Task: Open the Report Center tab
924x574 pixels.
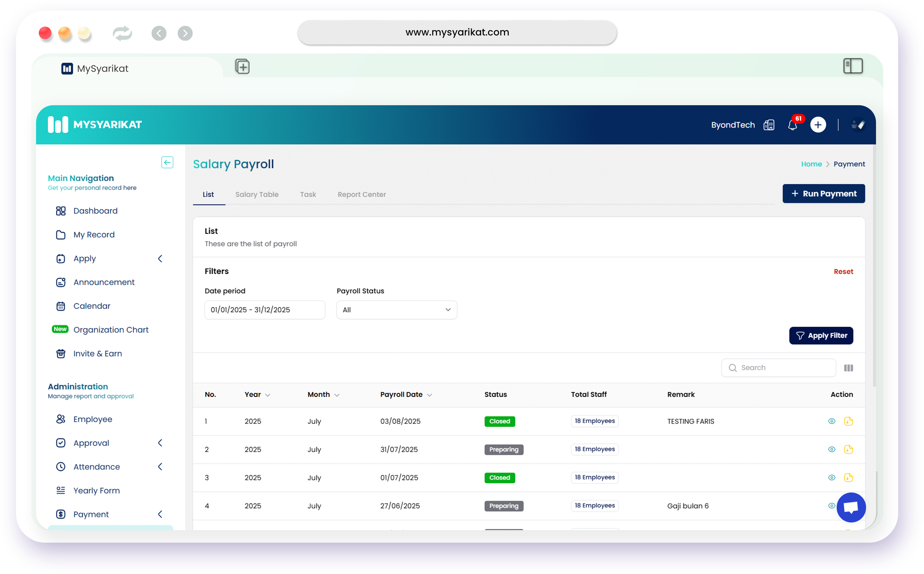Action: pos(361,194)
